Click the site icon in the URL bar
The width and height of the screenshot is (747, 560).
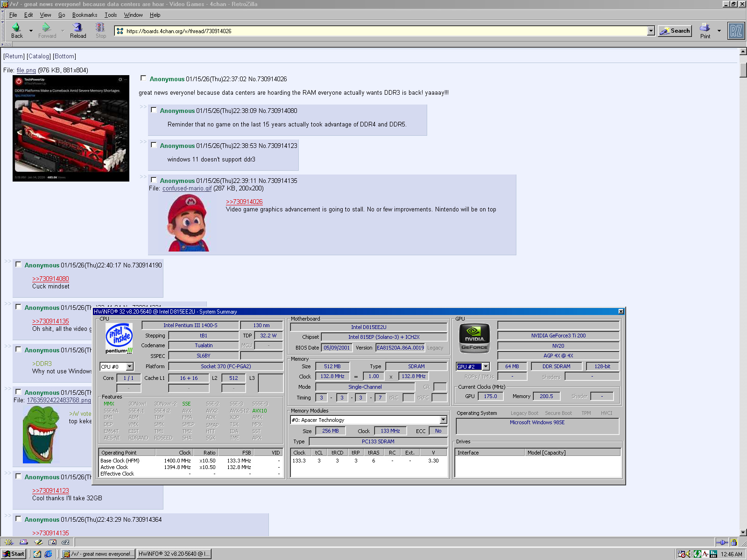click(x=120, y=31)
